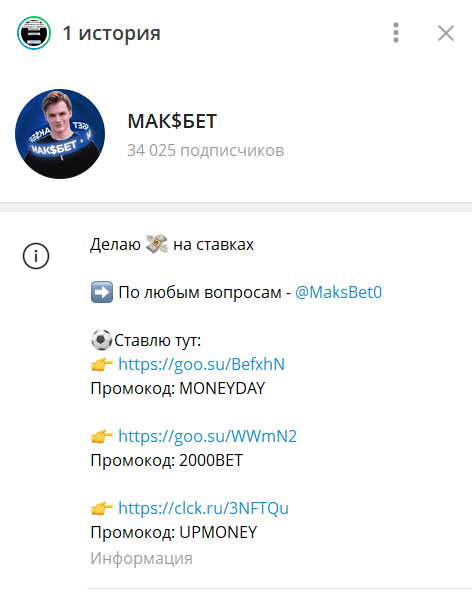Open the @MaksBet0 contact link
This screenshot has height=608, width=472.
click(x=339, y=292)
